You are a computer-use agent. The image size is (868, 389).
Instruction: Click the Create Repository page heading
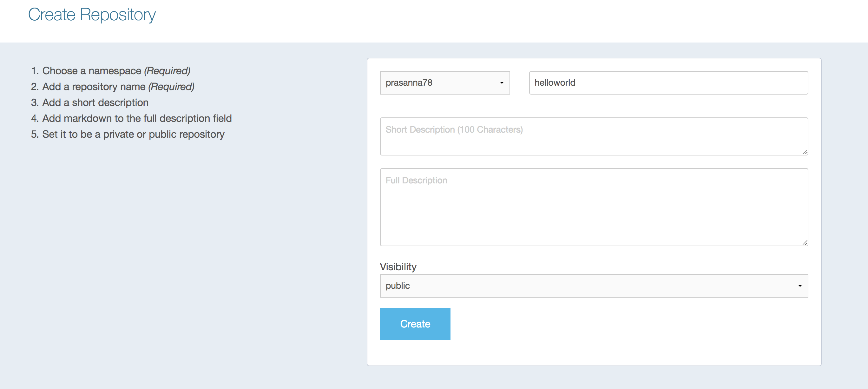point(92,15)
